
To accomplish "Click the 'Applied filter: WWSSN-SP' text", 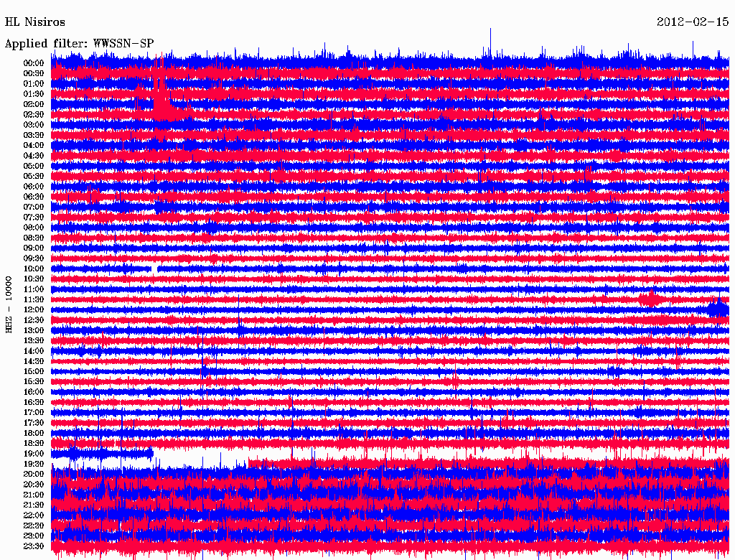I will [x=79, y=44].
